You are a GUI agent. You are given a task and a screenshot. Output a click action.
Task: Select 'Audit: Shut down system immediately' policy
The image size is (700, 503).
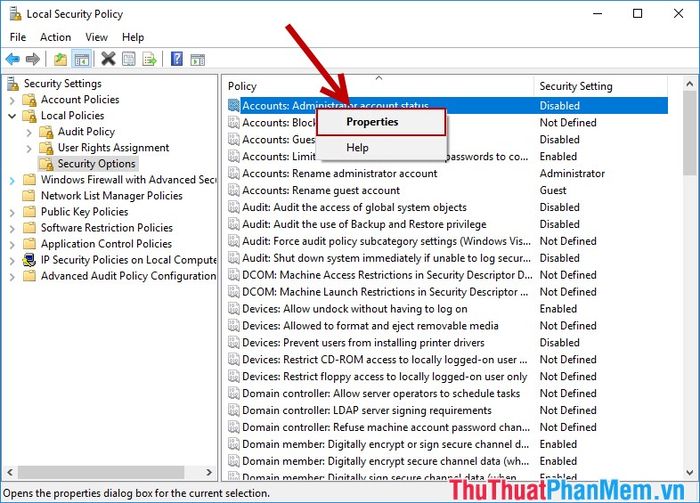tap(386, 258)
